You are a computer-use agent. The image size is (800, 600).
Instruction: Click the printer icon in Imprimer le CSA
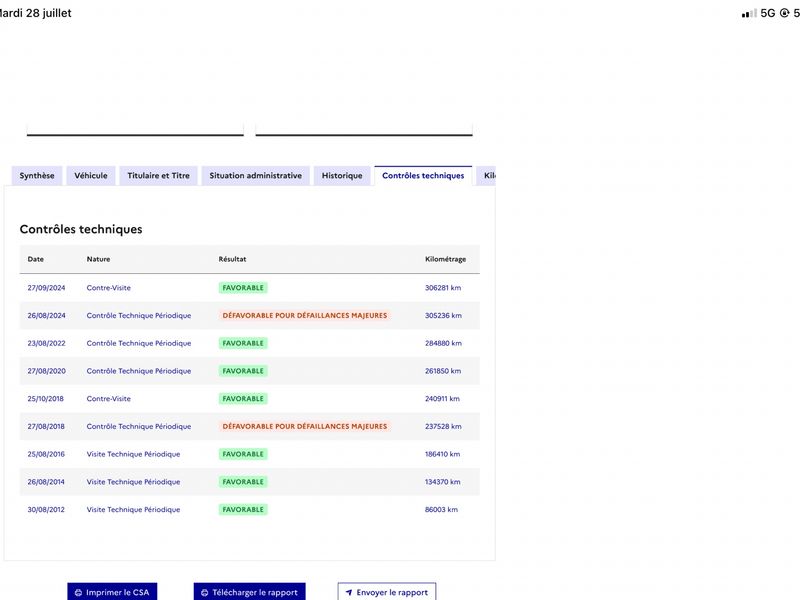click(78, 593)
